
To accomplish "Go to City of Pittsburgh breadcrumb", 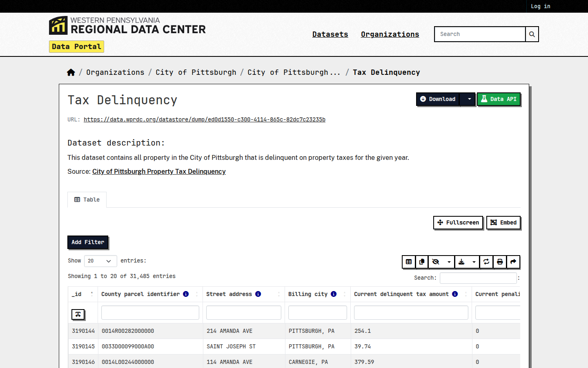I will click(x=196, y=72).
